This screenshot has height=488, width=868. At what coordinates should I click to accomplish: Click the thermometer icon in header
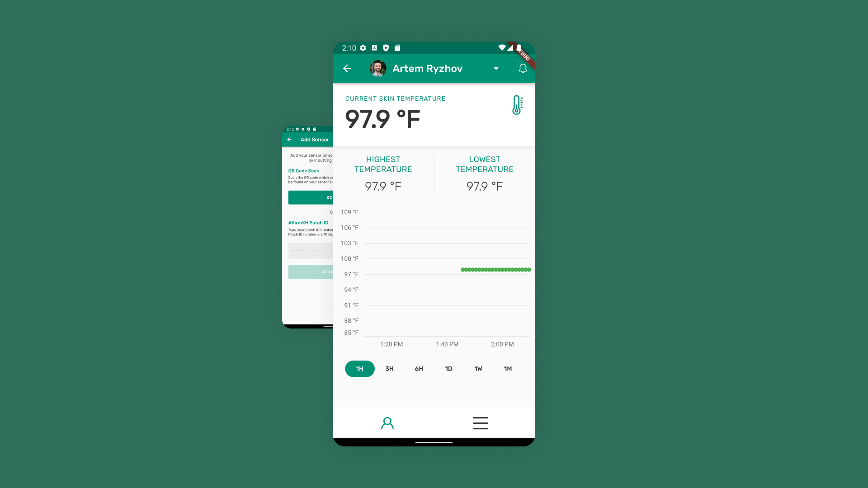(x=517, y=104)
